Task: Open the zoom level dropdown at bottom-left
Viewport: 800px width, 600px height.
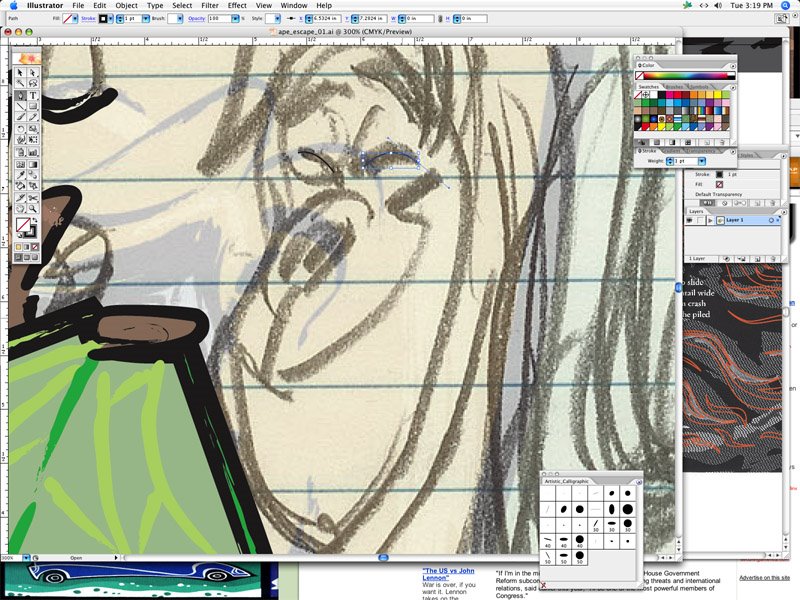Action: coord(26,558)
